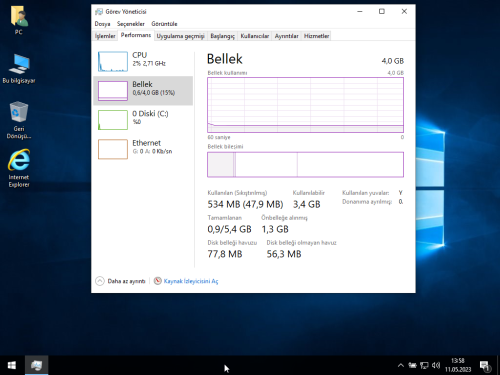Click the taskbar clock 13:58
500x375 pixels.
pyautogui.click(x=458, y=361)
